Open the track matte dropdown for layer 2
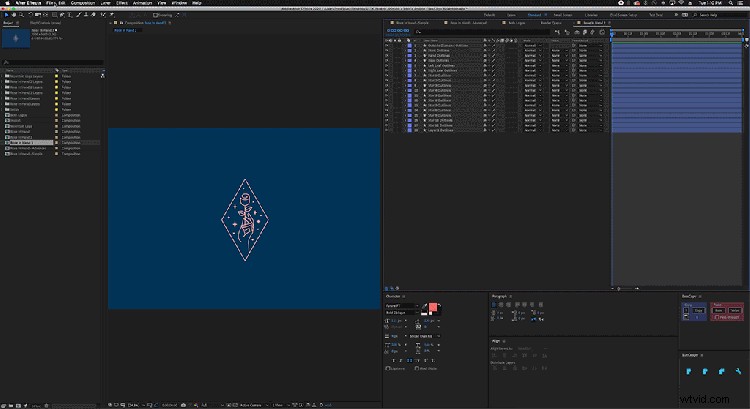750x409 pixels. (558, 50)
